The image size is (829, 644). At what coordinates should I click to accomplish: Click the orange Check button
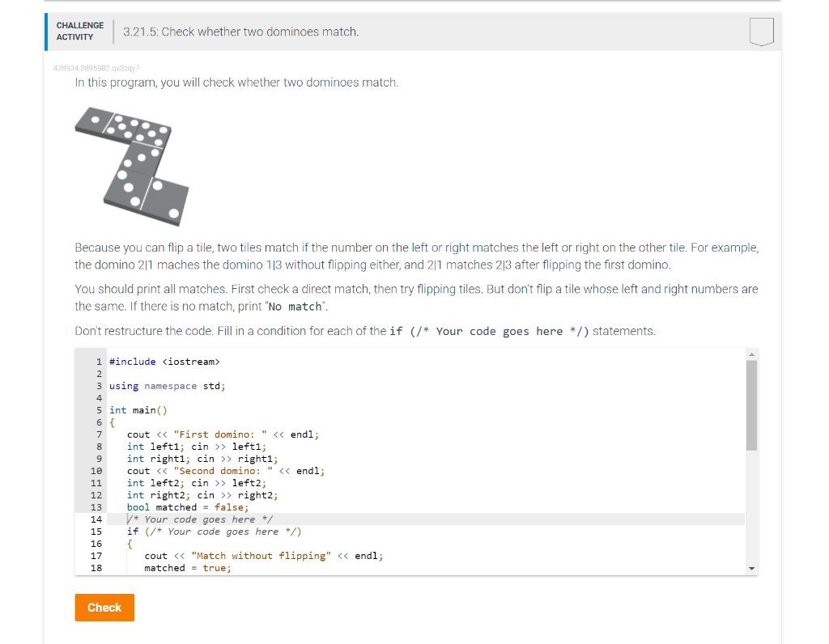coord(104,607)
